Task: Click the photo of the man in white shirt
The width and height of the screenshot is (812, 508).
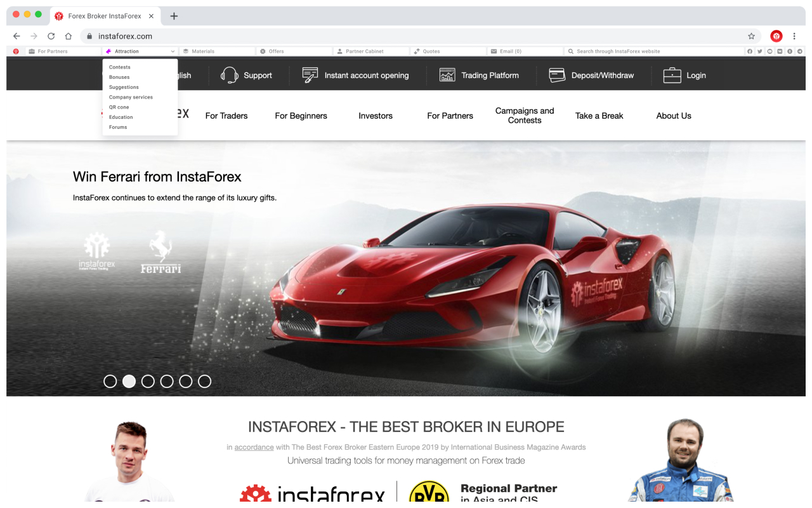Action: coord(130,461)
